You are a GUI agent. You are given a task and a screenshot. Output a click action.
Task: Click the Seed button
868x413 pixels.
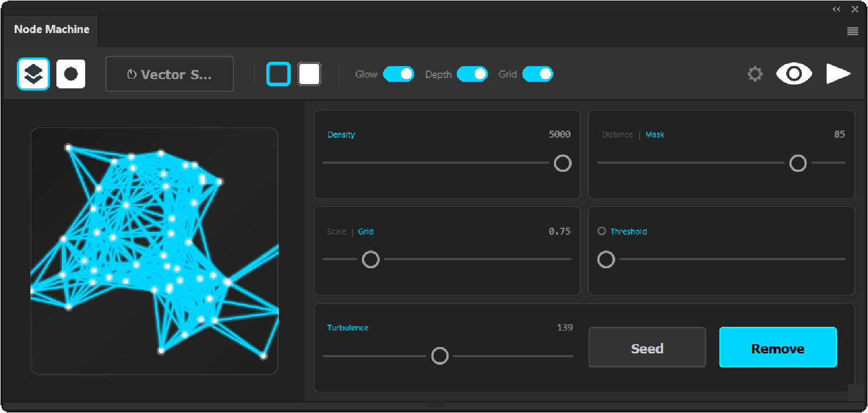pyautogui.click(x=647, y=348)
